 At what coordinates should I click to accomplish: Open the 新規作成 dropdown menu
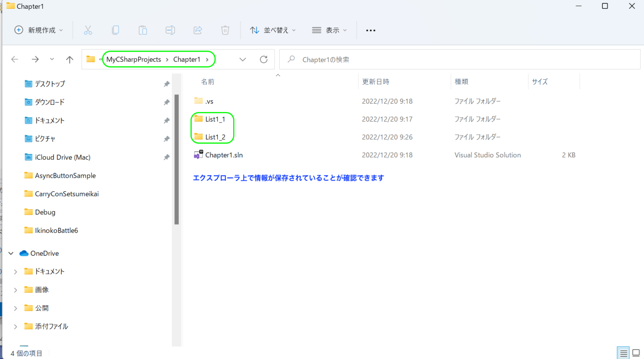click(39, 30)
